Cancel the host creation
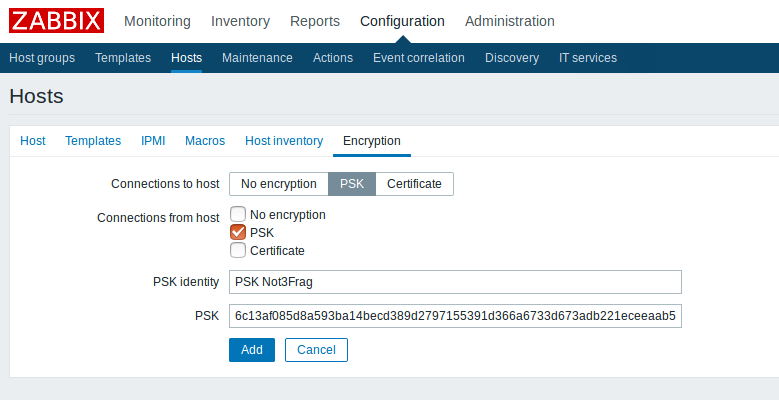Image resolution: width=779 pixels, height=400 pixels. click(x=316, y=350)
